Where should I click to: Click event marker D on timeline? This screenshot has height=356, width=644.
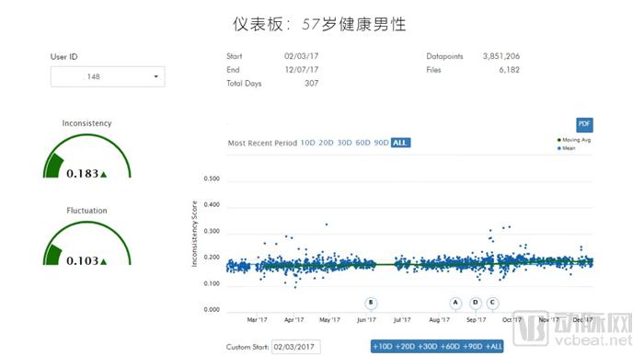pyautogui.click(x=476, y=303)
